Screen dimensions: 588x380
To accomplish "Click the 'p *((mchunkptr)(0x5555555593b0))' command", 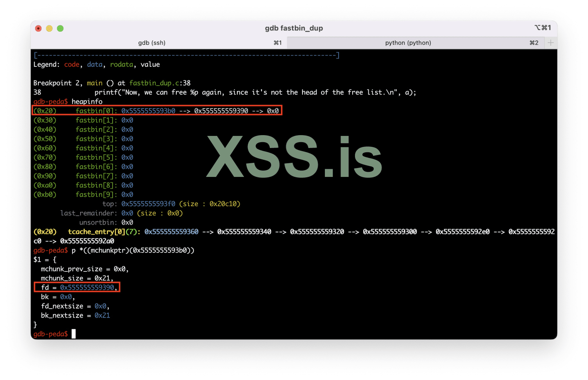I will (x=133, y=250).
